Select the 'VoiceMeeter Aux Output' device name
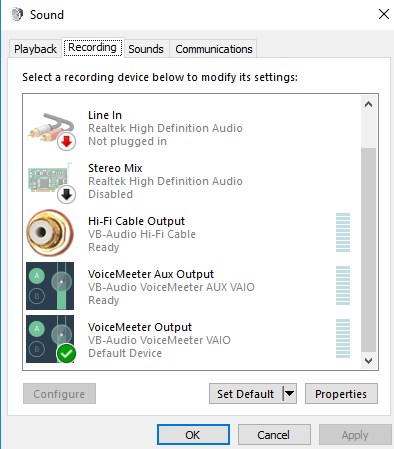Viewport: 394px width, 449px height. 151,274
